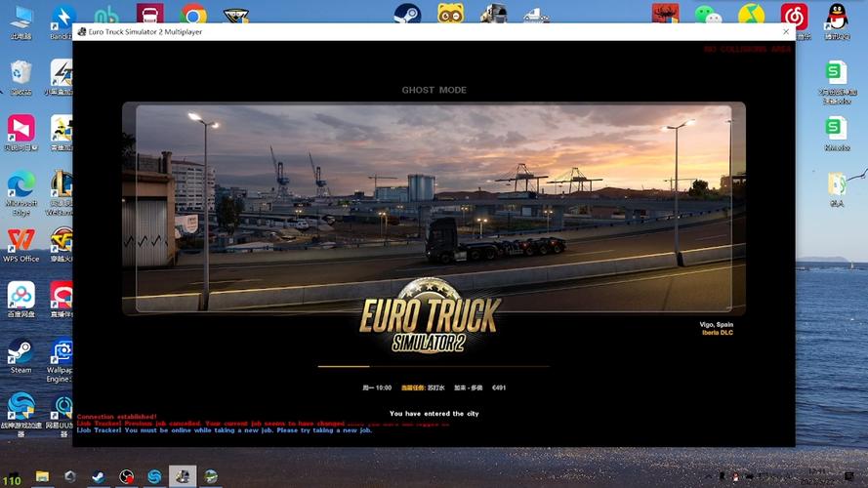Launch the Tencent QQ penguin icon
This screenshot has width=868, height=488.
click(837, 21)
